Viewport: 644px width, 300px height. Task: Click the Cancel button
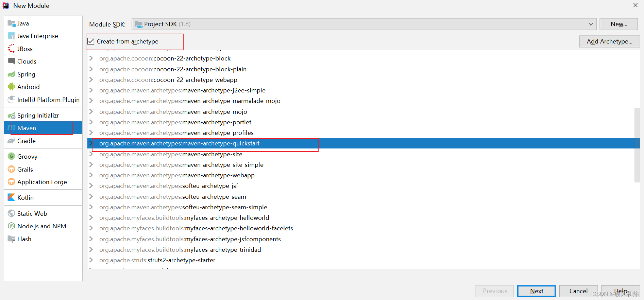click(578, 291)
